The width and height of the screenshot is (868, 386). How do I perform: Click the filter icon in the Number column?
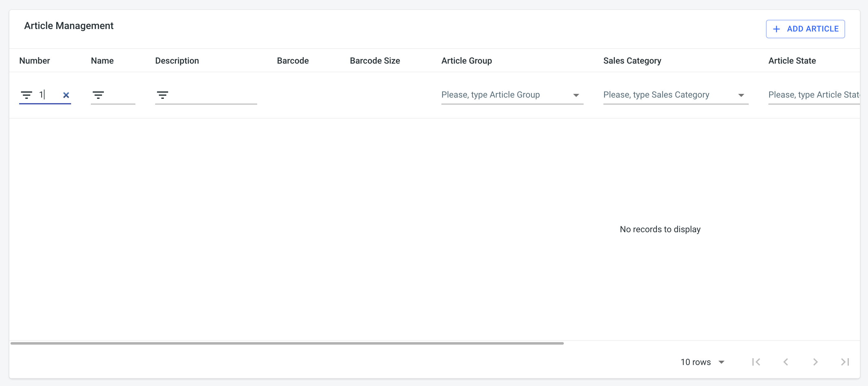pyautogui.click(x=27, y=95)
